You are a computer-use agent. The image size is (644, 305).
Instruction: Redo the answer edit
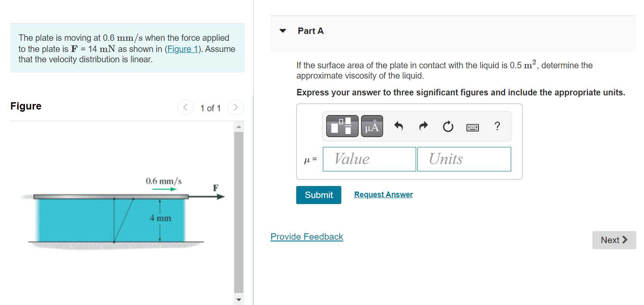pyautogui.click(x=423, y=126)
